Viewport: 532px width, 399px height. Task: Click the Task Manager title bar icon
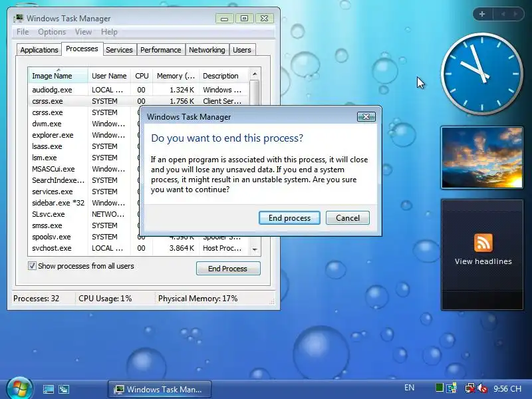click(19, 19)
